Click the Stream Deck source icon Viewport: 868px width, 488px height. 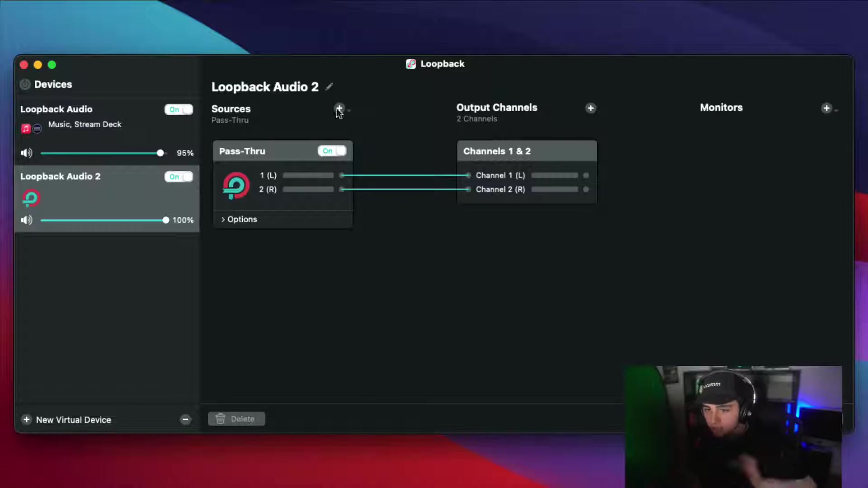point(38,129)
